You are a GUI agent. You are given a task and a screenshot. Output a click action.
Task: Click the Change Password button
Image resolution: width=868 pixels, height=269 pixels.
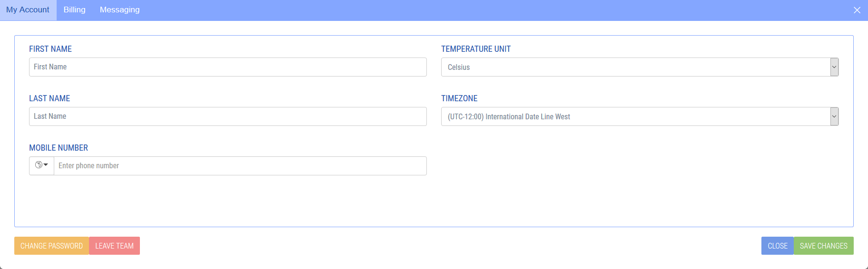pyautogui.click(x=51, y=246)
